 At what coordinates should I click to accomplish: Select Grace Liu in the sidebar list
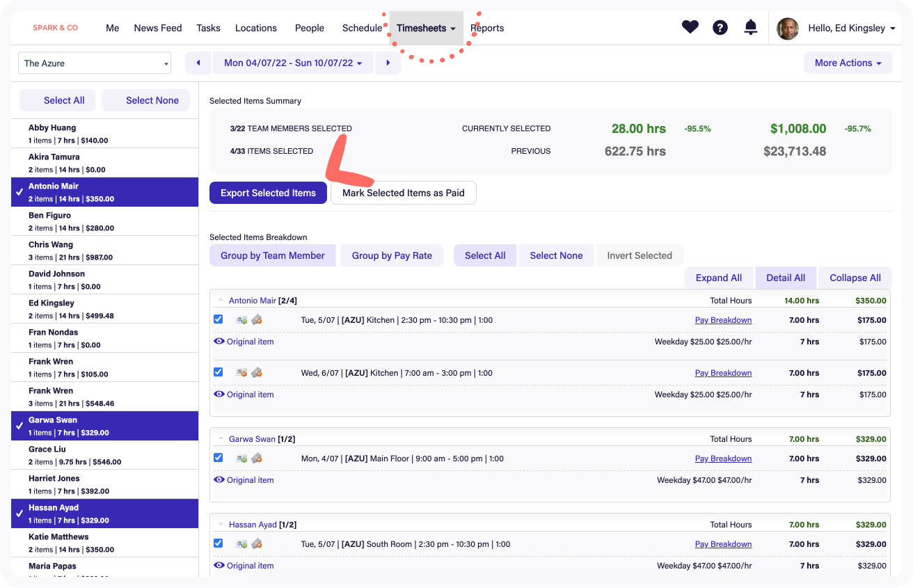pyautogui.click(x=104, y=455)
